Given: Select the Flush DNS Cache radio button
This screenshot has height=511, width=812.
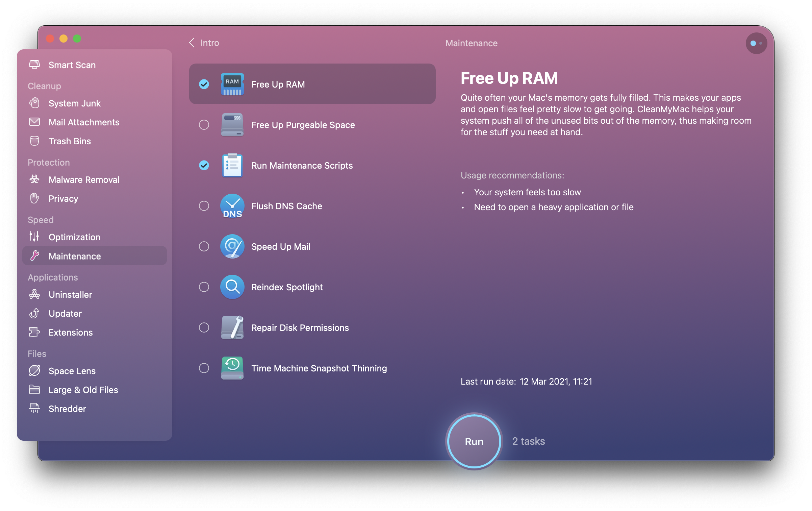Looking at the screenshot, I should point(204,205).
